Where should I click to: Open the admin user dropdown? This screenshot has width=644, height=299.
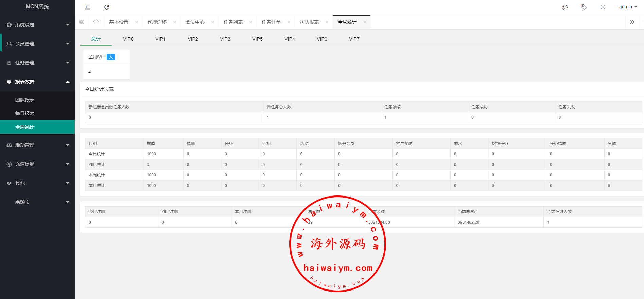pyautogui.click(x=628, y=7)
